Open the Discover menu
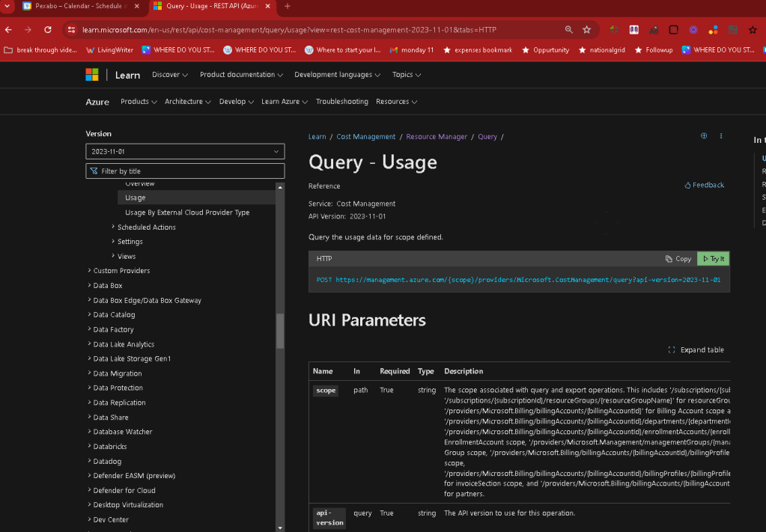This screenshot has height=532, width=766. point(169,75)
